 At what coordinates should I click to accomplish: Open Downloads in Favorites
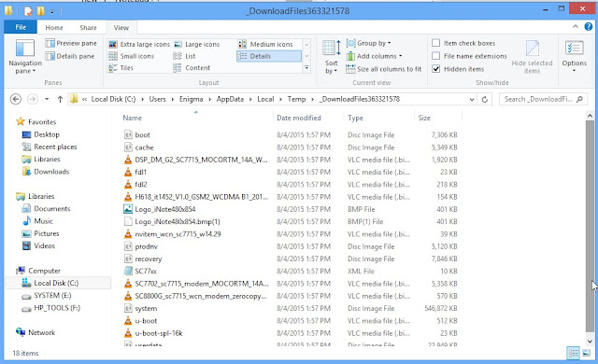pos(51,172)
